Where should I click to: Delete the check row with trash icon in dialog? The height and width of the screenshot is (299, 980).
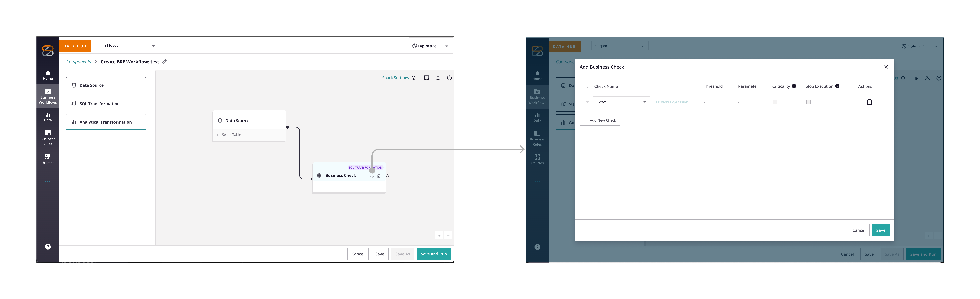pyautogui.click(x=869, y=102)
